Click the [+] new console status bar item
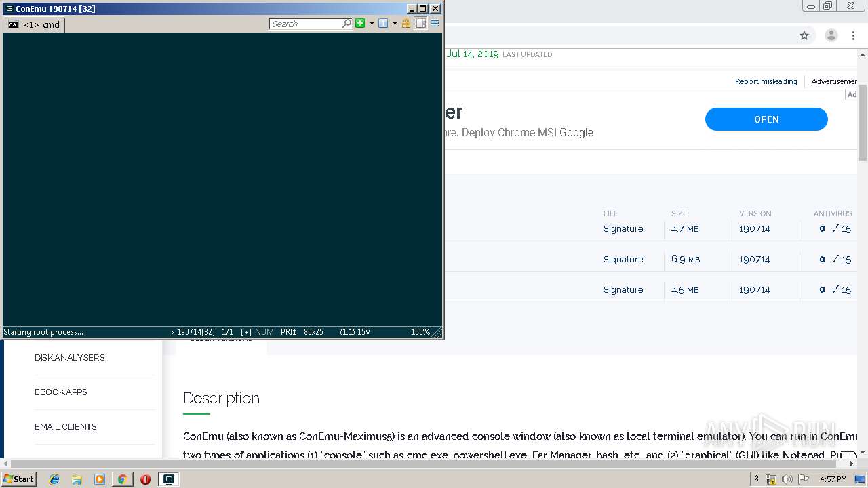868x488 pixels. point(245,332)
